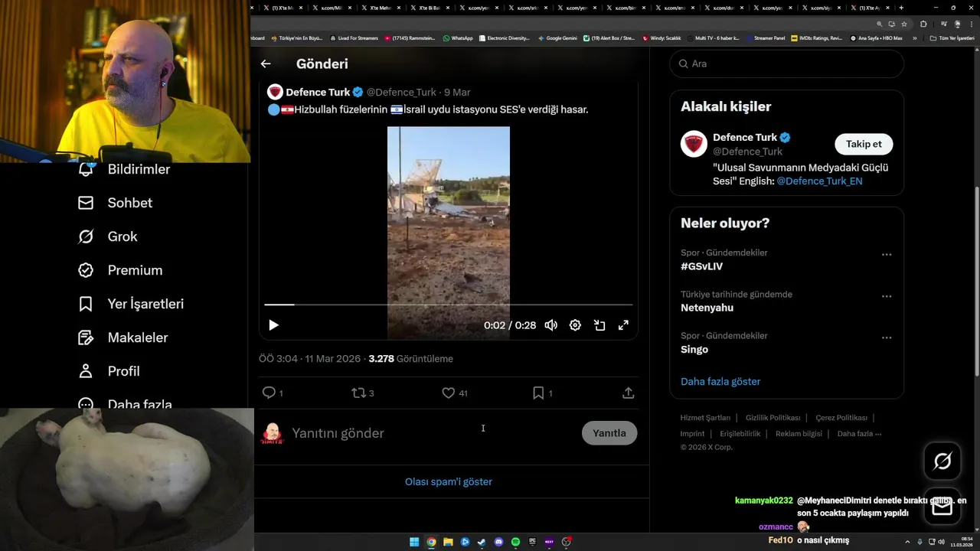Expand the footer 'Daha fazla' menu

point(859,433)
